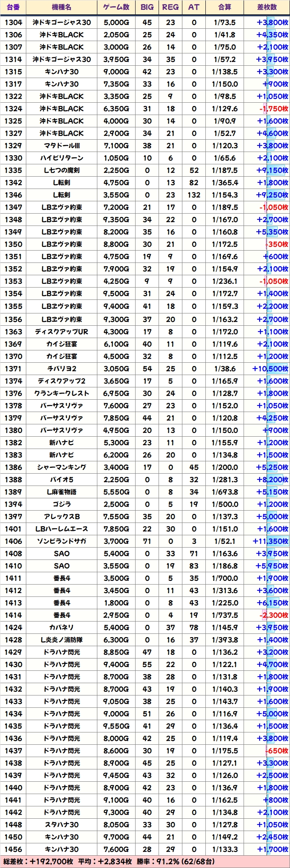Viewport: 290px width, 868px height.
Task: Select the マタドールIII machine name
Action: point(62,145)
